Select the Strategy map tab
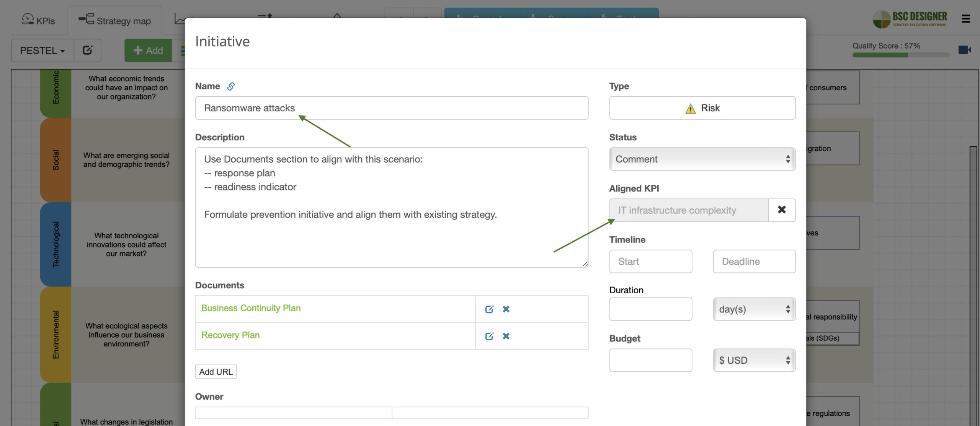 coord(115,20)
